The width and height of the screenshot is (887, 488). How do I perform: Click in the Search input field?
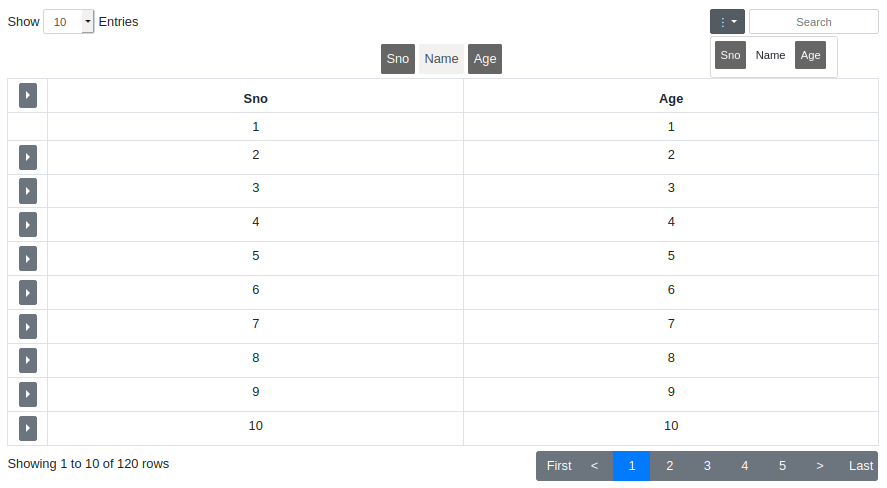(813, 21)
